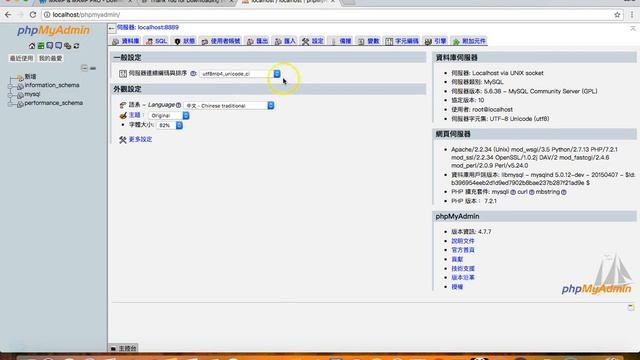Switch to the 最近使用 (Recent) sidebar tab
This screenshot has width=640, height=360.
[21, 58]
